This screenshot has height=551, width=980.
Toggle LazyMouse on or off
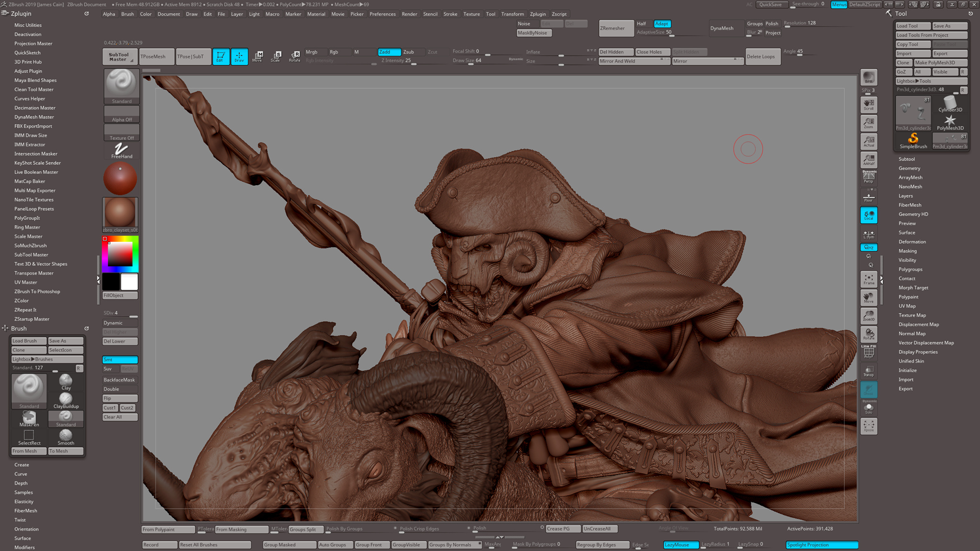[x=680, y=544]
